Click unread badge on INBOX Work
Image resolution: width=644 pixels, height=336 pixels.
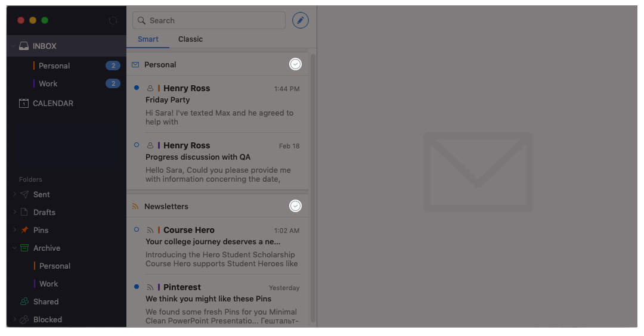click(x=113, y=83)
